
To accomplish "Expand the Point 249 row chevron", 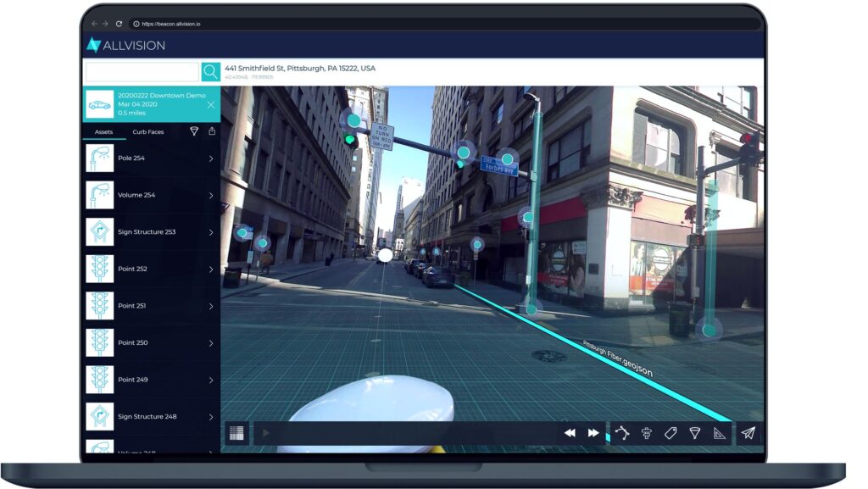I will tap(211, 380).
